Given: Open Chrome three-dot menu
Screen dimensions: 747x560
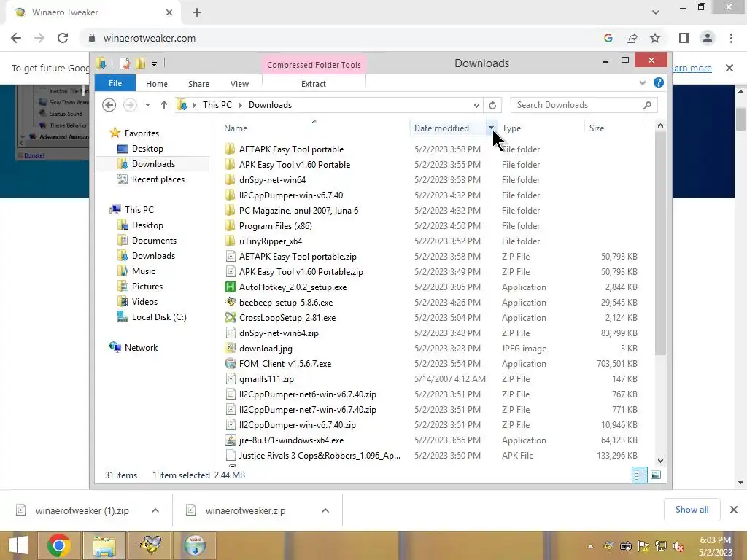Looking at the screenshot, I should [731, 38].
